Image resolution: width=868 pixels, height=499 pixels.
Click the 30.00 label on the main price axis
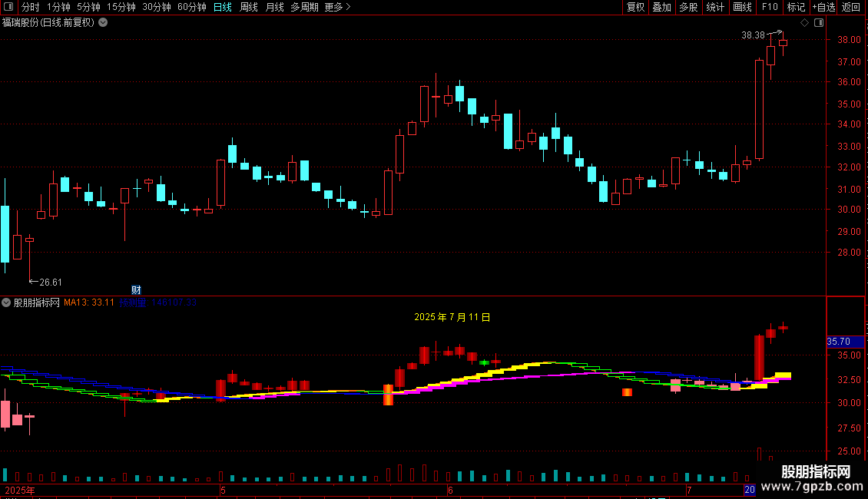tap(849, 210)
